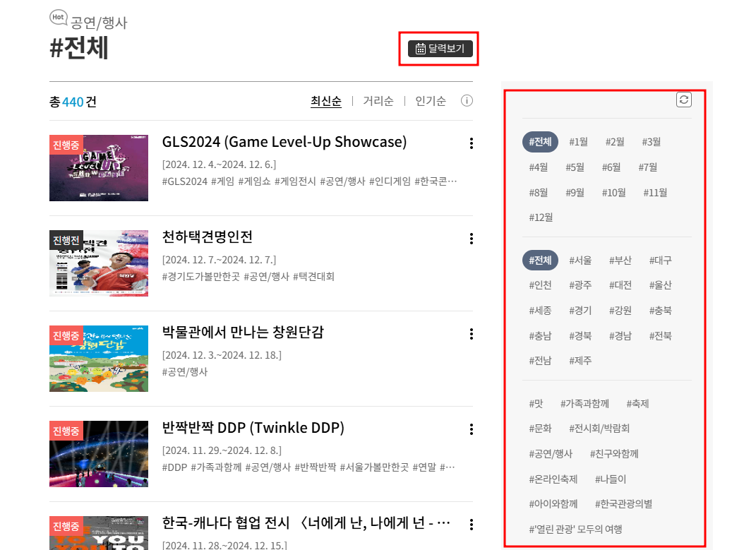Choose the #공연/행사 theme tag in sidebar
Viewport: 756px width, 550px height.
click(551, 454)
